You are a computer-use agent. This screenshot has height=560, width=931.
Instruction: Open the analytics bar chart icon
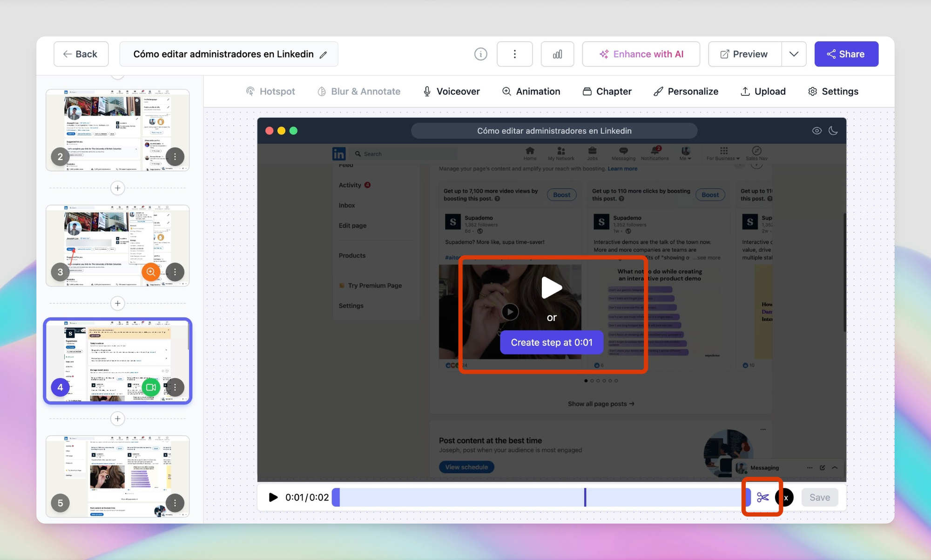point(557,54)
